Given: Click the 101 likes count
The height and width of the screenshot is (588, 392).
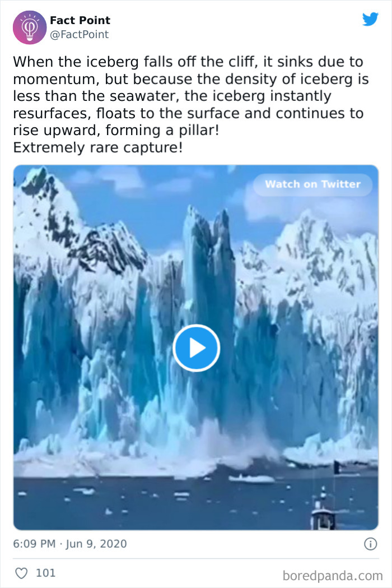Looking at the screenshot, I should point(46,573).
